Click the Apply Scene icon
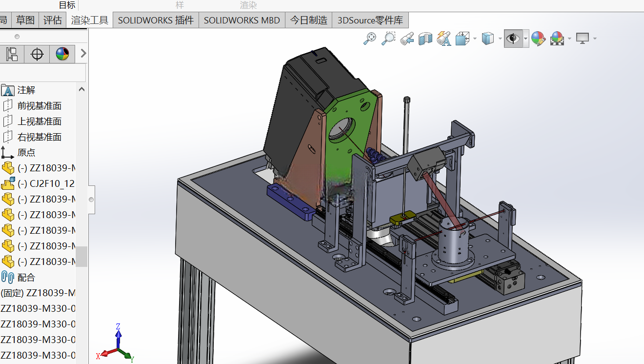644x364 pixels. 557,38
